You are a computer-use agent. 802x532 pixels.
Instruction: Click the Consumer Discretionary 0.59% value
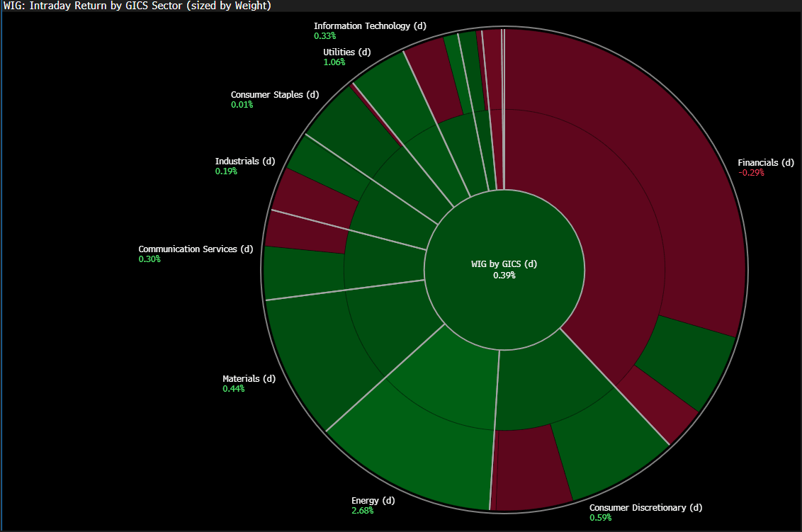[x=601, y=518]
